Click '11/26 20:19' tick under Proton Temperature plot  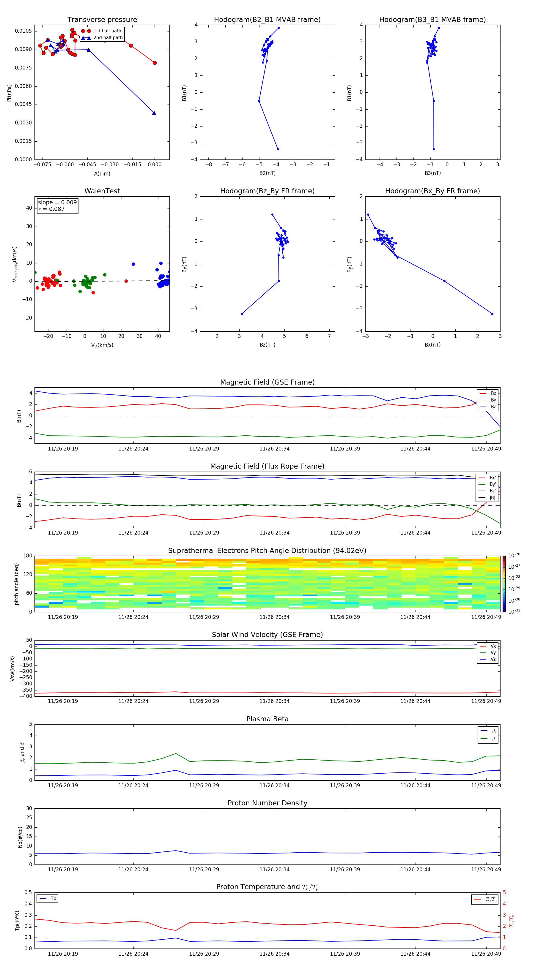click(x=63, y=954)
